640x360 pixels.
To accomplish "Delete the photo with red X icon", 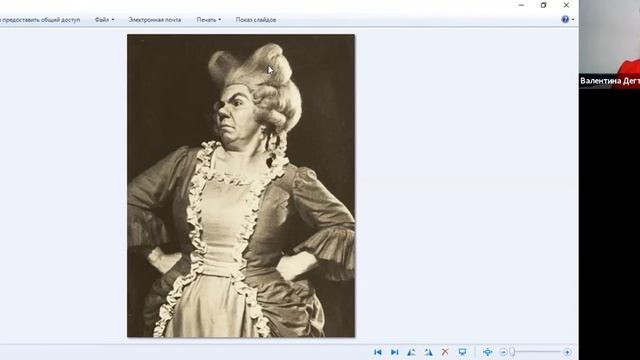I will [445, 352].
